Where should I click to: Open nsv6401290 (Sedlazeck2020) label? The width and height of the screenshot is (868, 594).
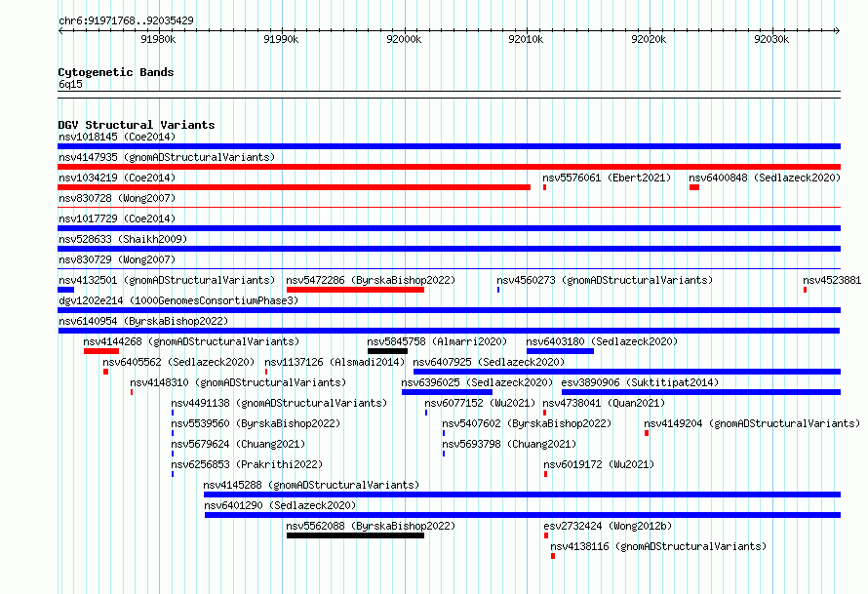(280, 505)
